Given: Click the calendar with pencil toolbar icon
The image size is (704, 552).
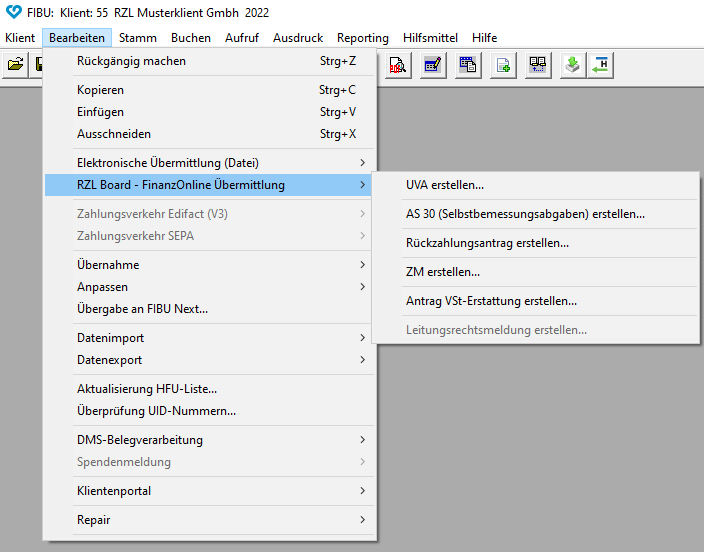Looking at the screenshot, I should coord(432,65).
